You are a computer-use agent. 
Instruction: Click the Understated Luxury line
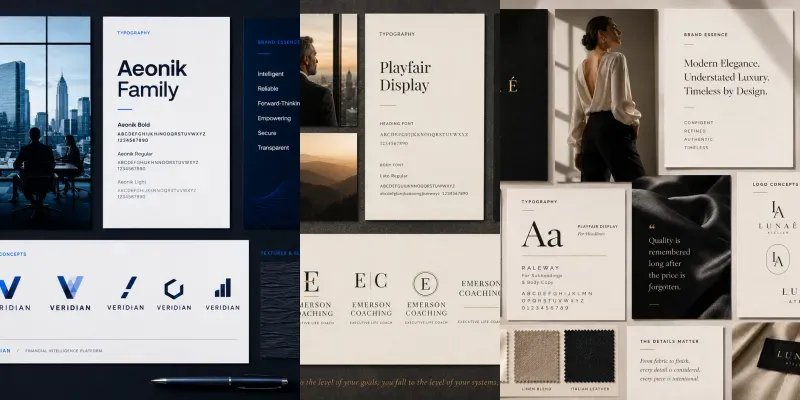(727, 78)
